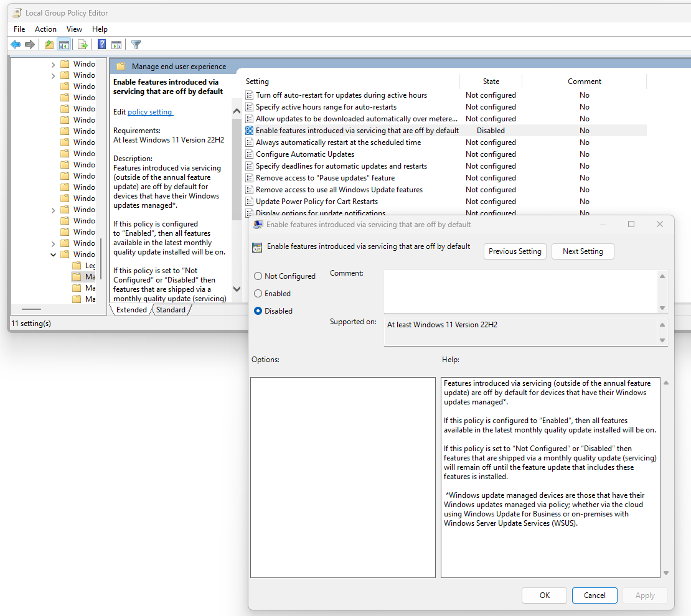Click the Up one level folder icon
Screen dimensions: 691x616
[x=49, y=45]
